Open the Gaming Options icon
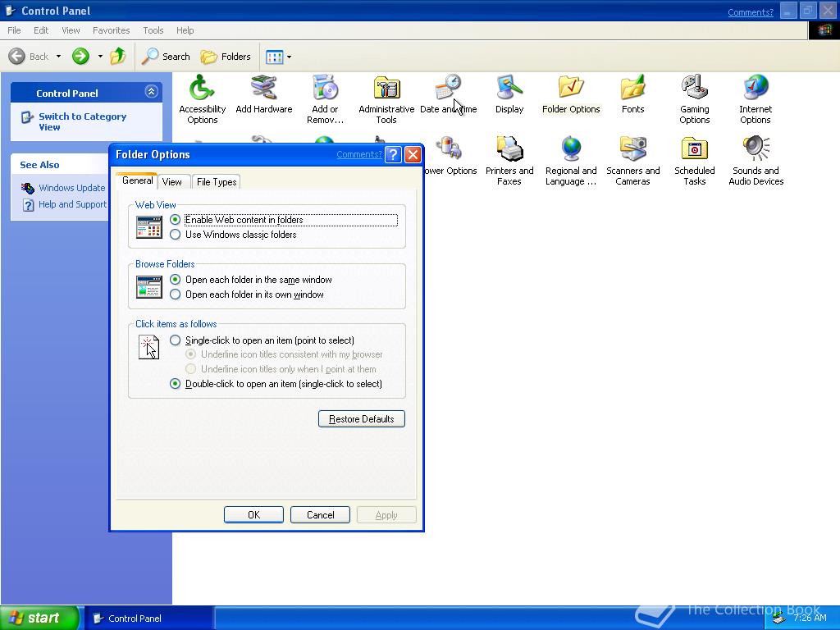 coord(694,99)
